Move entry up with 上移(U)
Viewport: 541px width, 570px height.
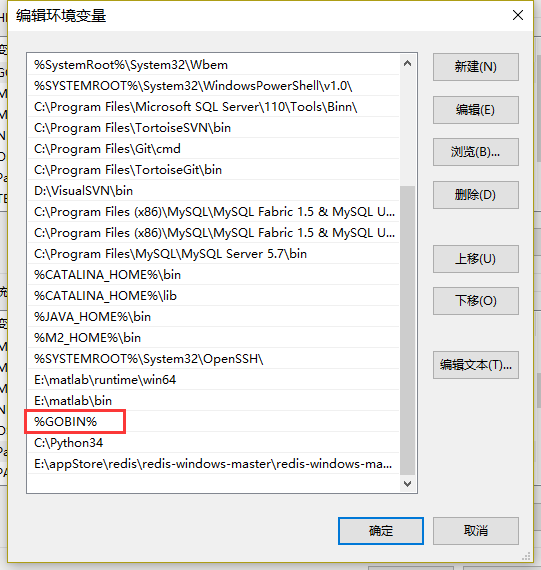pos(476,259)
